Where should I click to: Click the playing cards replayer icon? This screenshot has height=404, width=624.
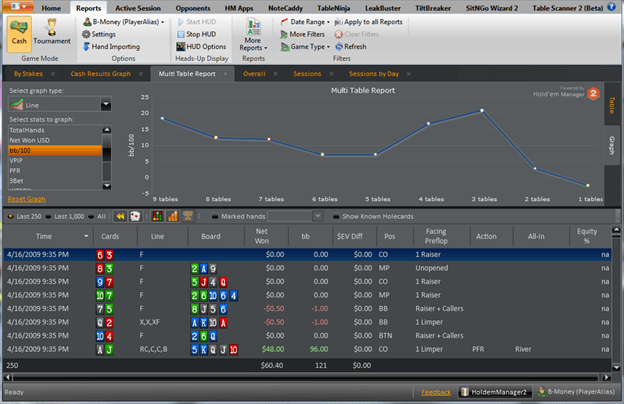tap(135, 216)
